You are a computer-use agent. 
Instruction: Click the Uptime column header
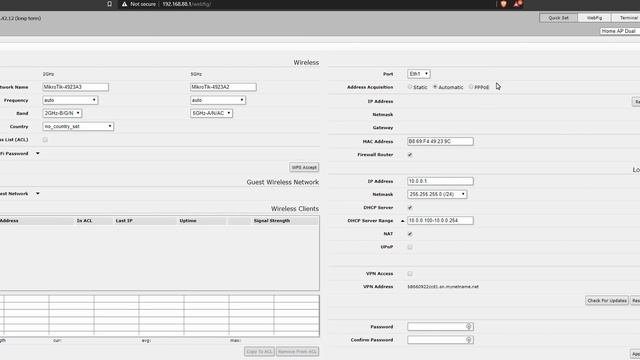[188, 220]
